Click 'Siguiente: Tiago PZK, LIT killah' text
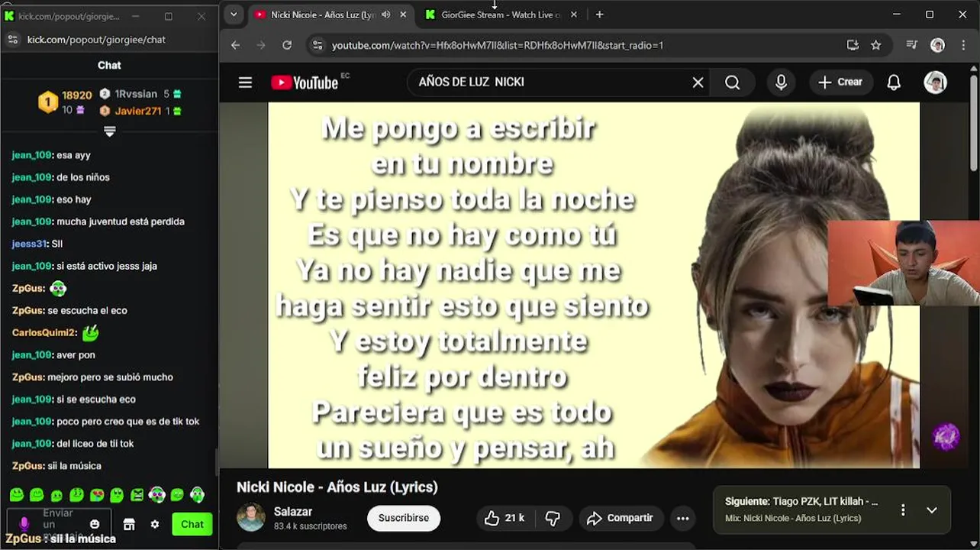 (x=801, y=502)
